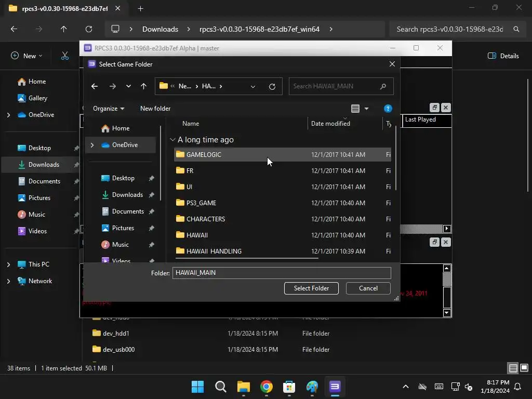Open New menu in File Explorer

[26, 56]
